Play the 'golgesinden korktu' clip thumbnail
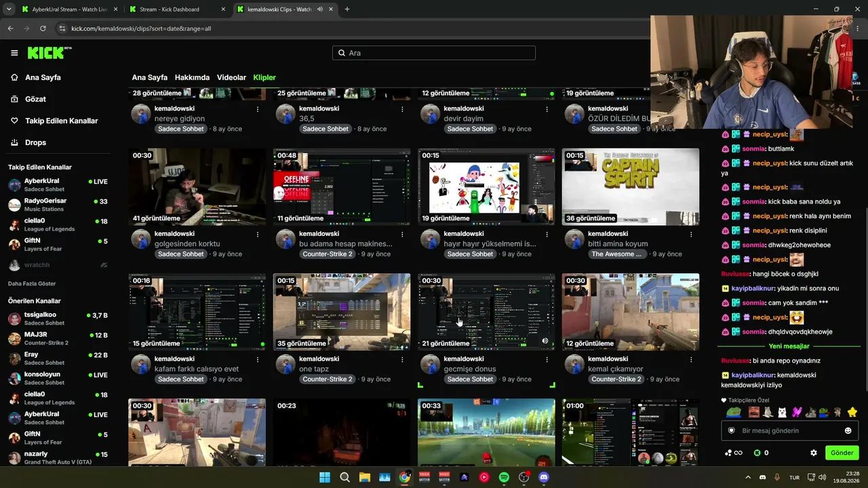This screenshot has height=488, width=868. click(197, 187)
